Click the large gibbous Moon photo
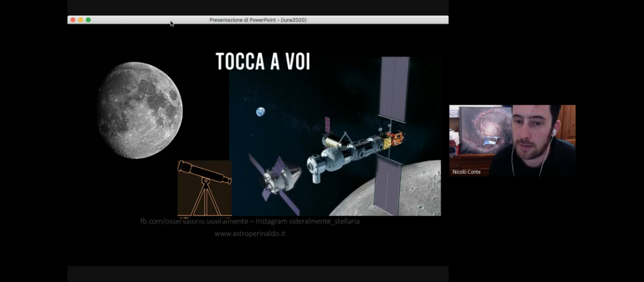 [140, 110]
